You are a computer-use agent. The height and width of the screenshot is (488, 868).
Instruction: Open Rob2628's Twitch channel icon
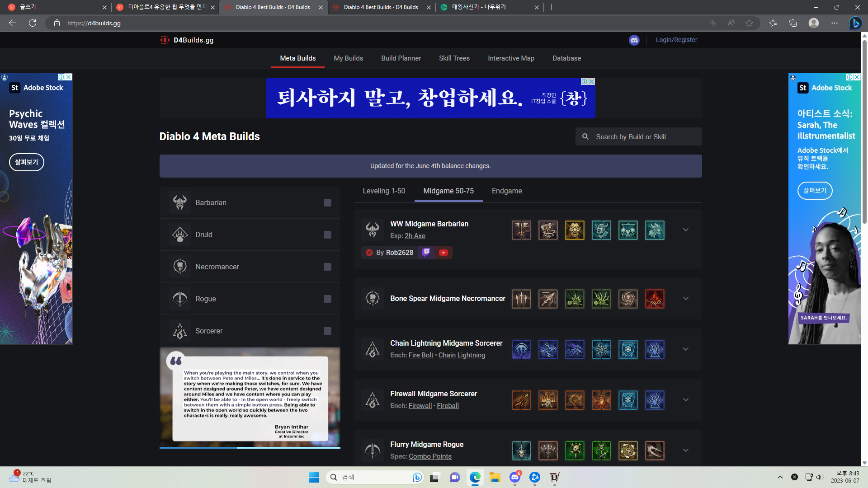[x=426, y=253]
